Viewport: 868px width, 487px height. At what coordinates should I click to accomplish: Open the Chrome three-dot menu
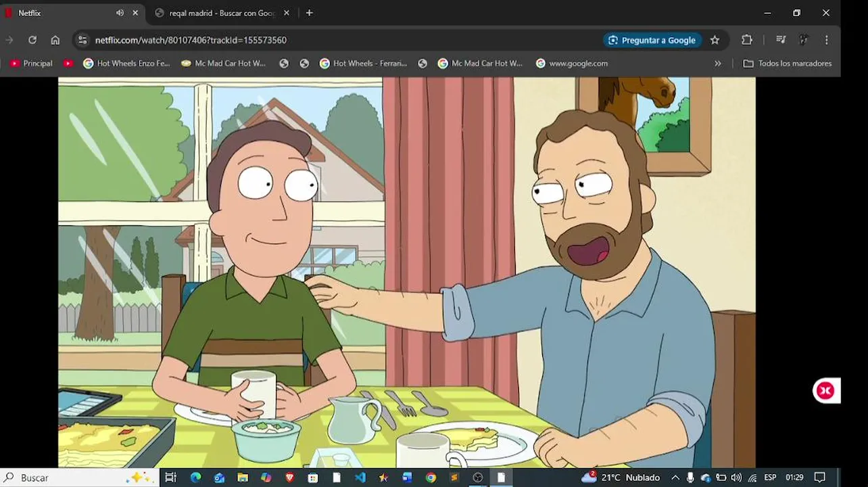click(826, 40)
